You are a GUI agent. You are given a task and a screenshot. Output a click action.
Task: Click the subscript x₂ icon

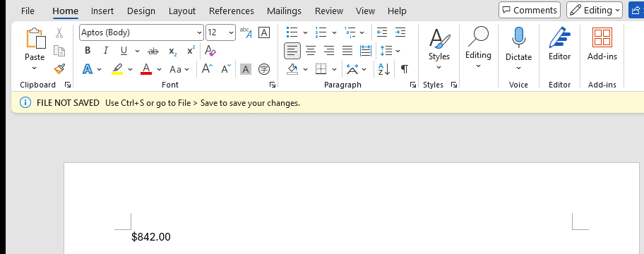(172, 51)
